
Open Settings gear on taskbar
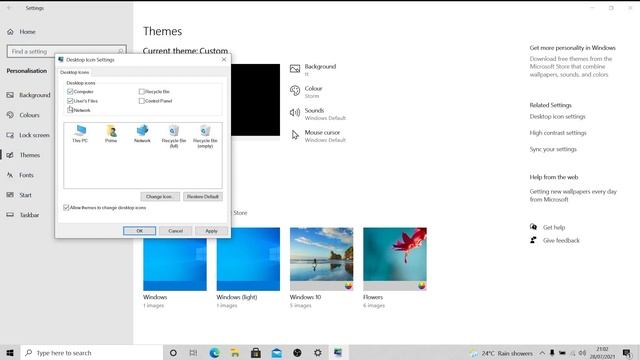pyautogui.click(x=318, y=353)
